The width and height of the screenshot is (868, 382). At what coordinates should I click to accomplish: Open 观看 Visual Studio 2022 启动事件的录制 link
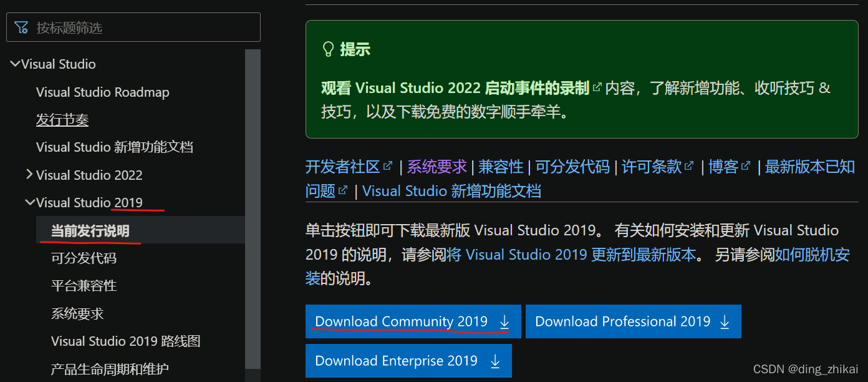click(455, 88)
